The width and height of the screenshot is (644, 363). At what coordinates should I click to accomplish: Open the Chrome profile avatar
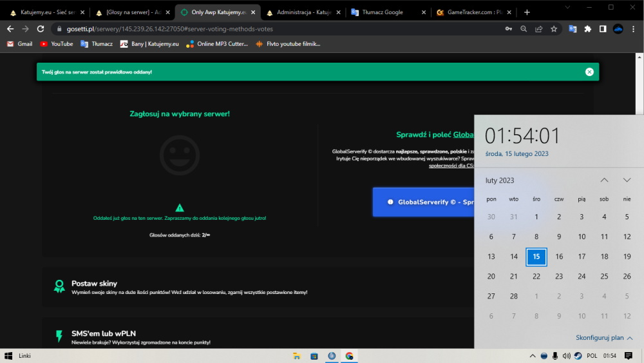click(x=618, y=29)
